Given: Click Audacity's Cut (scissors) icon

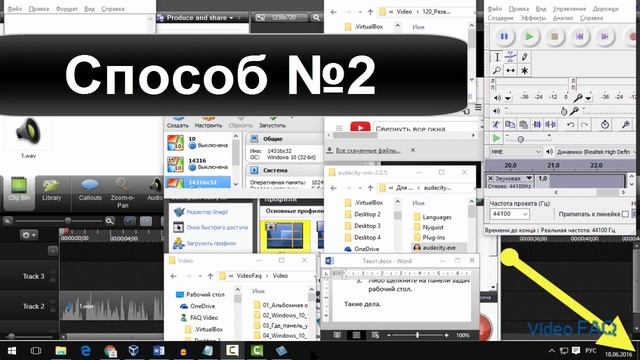Looking at the screenshot, I should pyautogui.click(x=496, y=124).
